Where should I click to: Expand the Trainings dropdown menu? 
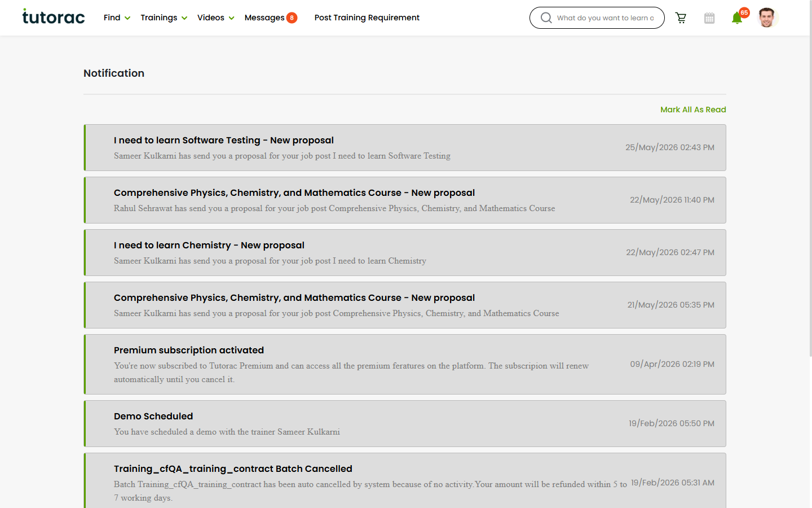coord(164,17)
